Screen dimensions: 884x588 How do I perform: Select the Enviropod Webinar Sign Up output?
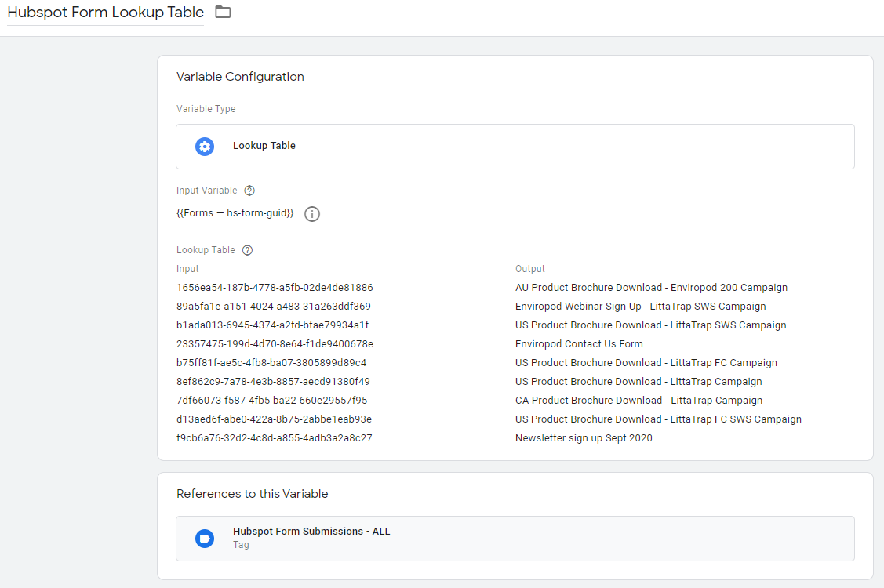coord(641,306)
